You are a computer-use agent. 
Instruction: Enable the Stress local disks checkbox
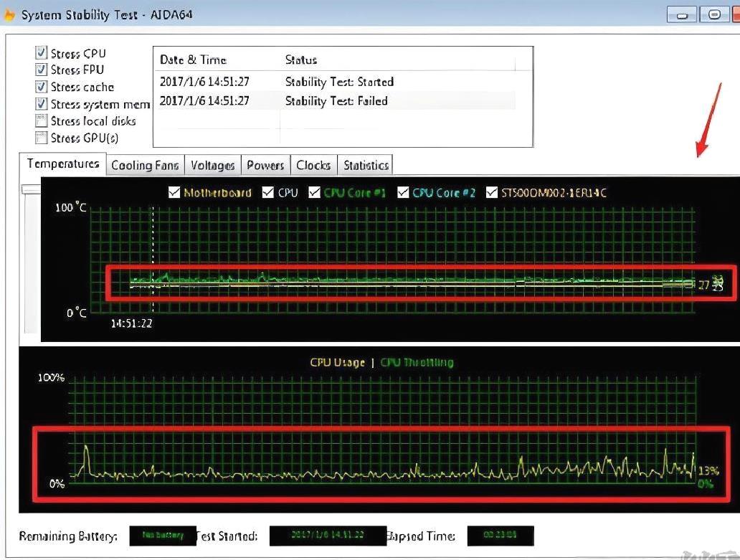[x=42, y=120]
